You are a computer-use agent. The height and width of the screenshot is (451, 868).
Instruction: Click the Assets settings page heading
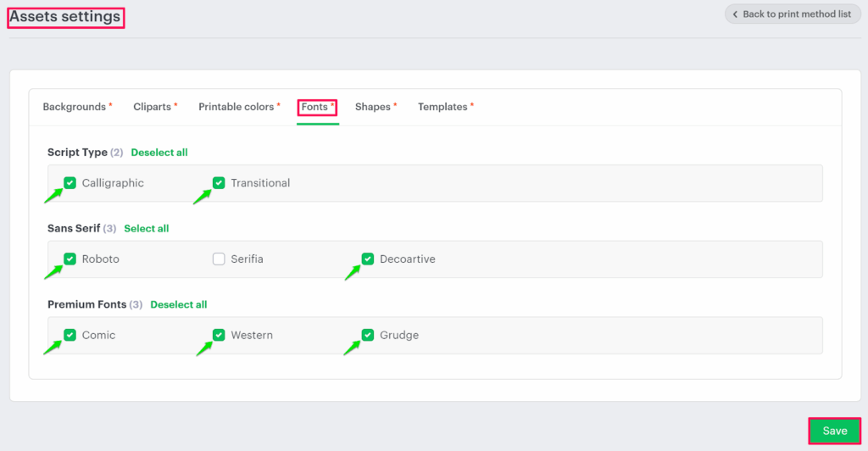coord(65,17)
